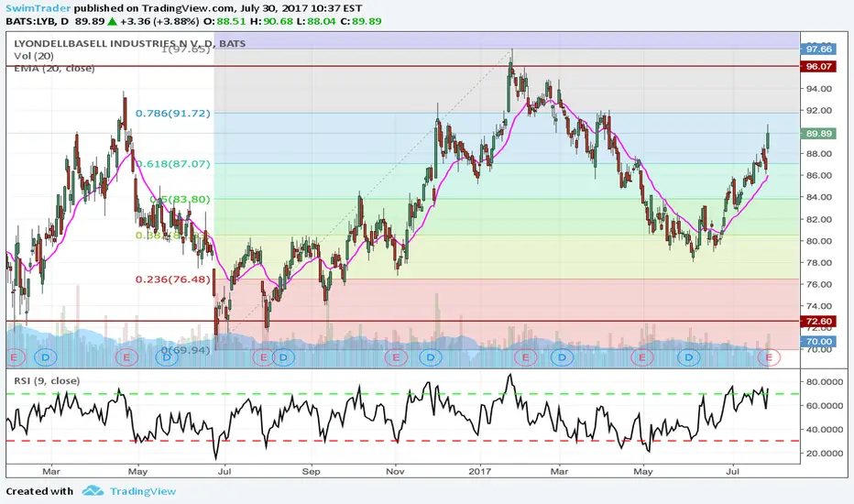The height and width of the screenshot is (504, 854).
Task: Click the 94.00 price axis value
Action: (819, 89)
